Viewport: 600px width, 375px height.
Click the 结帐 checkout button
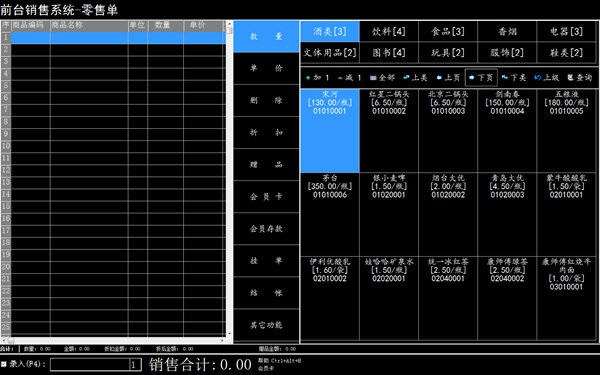click(266, 293)
